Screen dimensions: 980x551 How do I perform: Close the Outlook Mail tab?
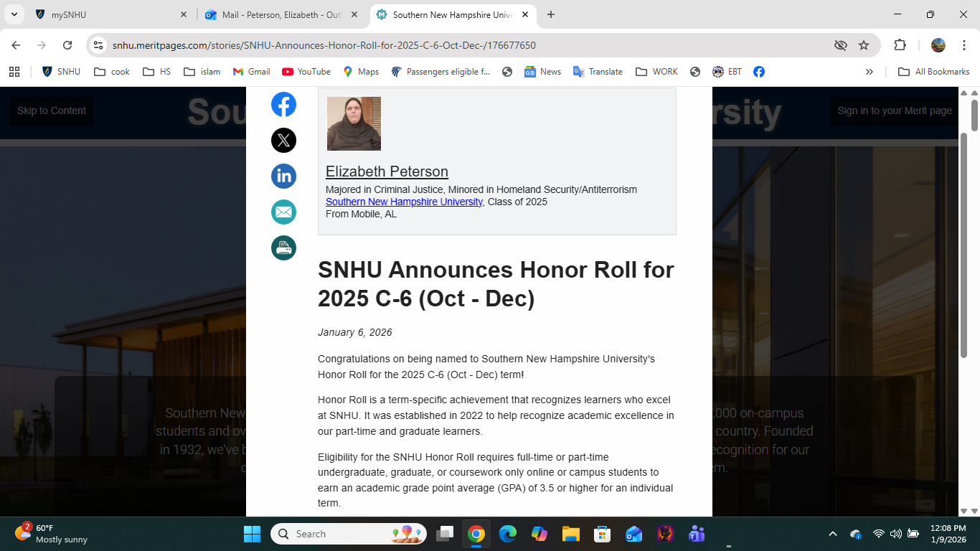(354, 14)
